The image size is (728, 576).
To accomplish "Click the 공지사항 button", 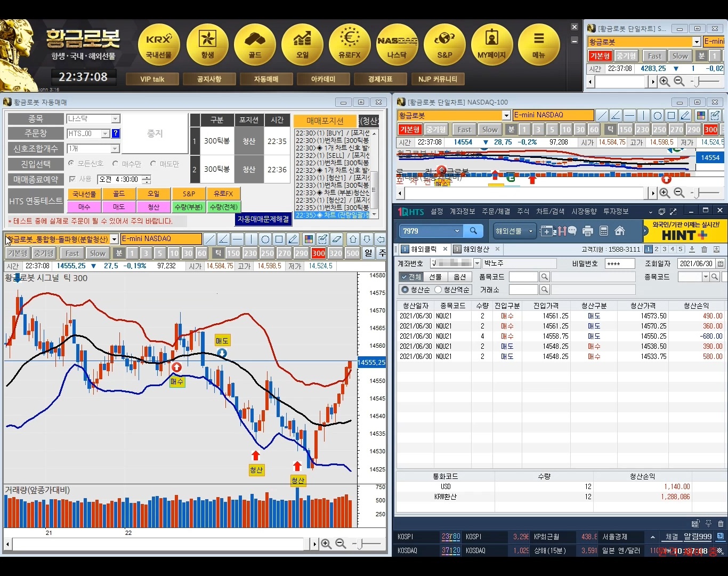I will coord(209,79).
